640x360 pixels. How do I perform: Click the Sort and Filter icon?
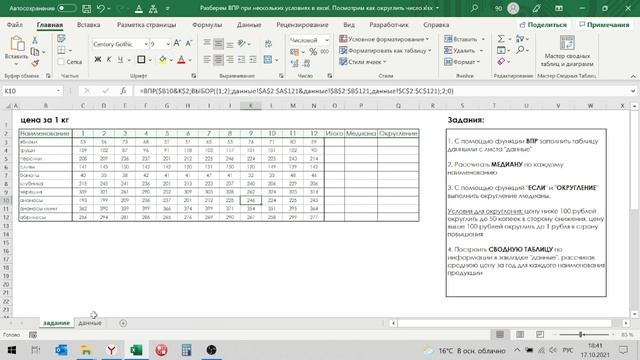[x=520, y=39]
